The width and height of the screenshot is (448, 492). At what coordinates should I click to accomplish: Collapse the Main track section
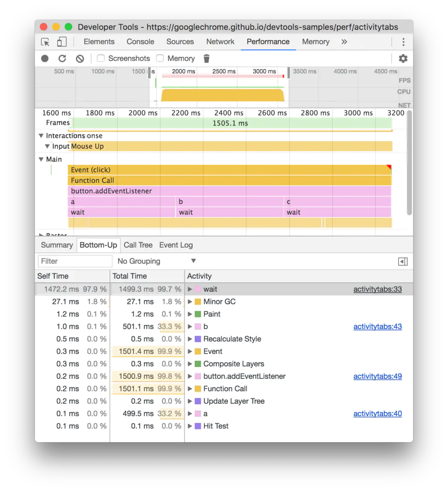pos(41,159)
